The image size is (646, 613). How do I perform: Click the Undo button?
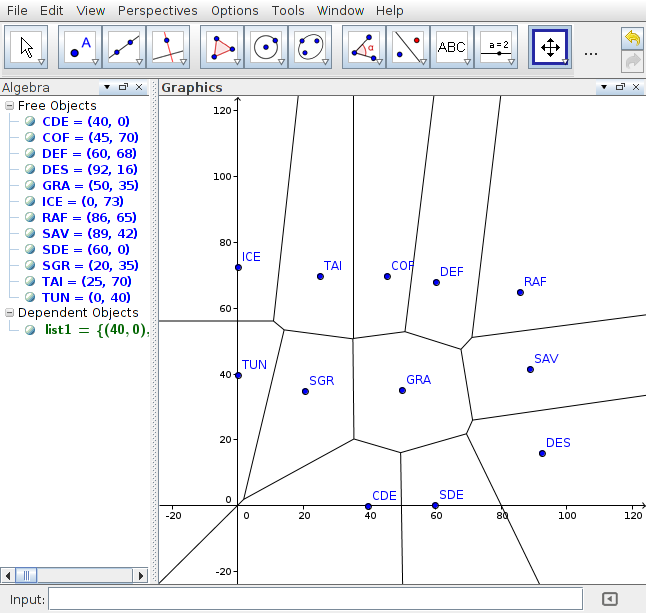coord(631,37)
